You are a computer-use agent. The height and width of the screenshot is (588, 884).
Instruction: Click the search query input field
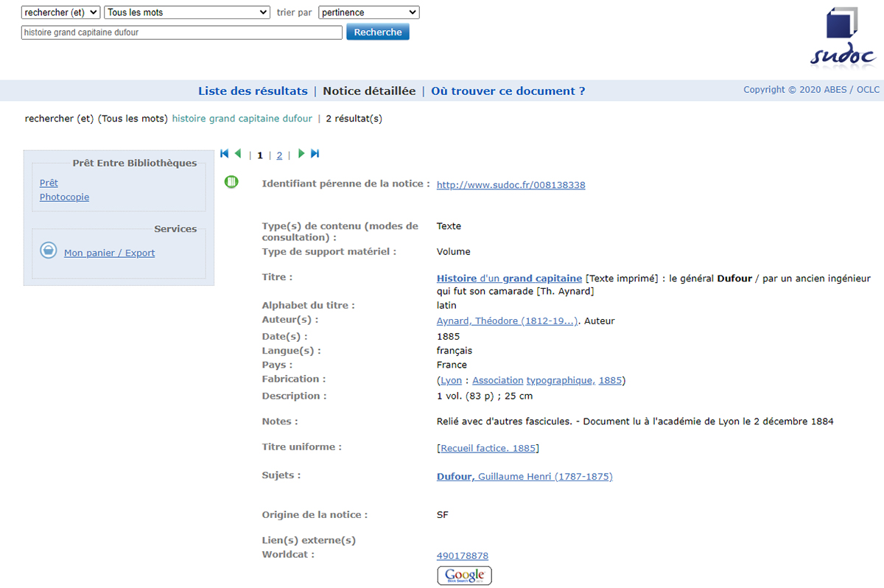click(182, 32)
